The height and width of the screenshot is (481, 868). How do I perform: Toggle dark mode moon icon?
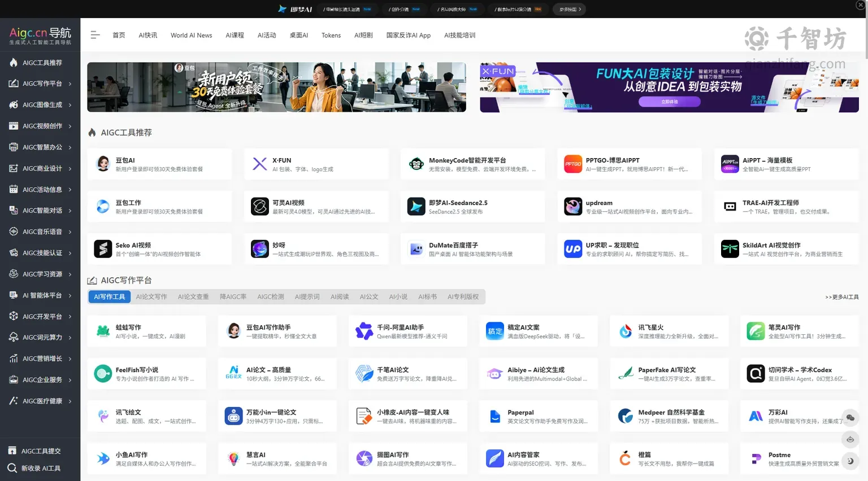850,461
